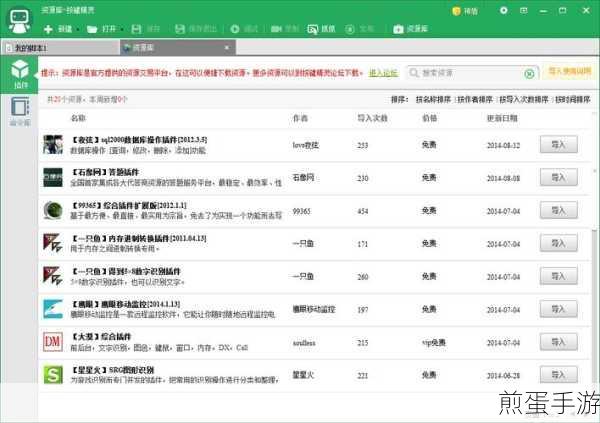Screen dimensions: 600x423
Task: Import 鹰眼移动监控 via its 导入 button
Action: 559,309
